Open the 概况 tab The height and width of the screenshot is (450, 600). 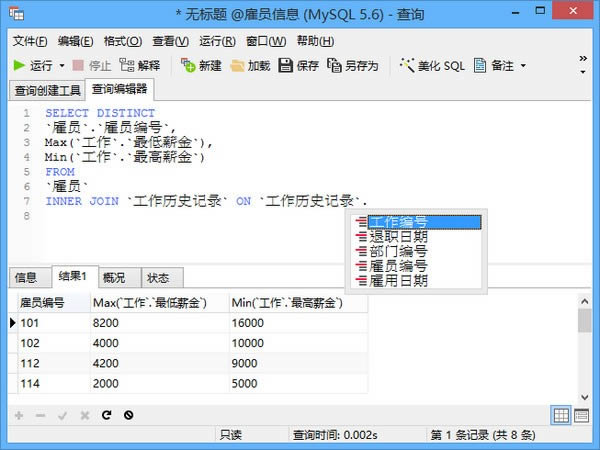tap(120, 277)
